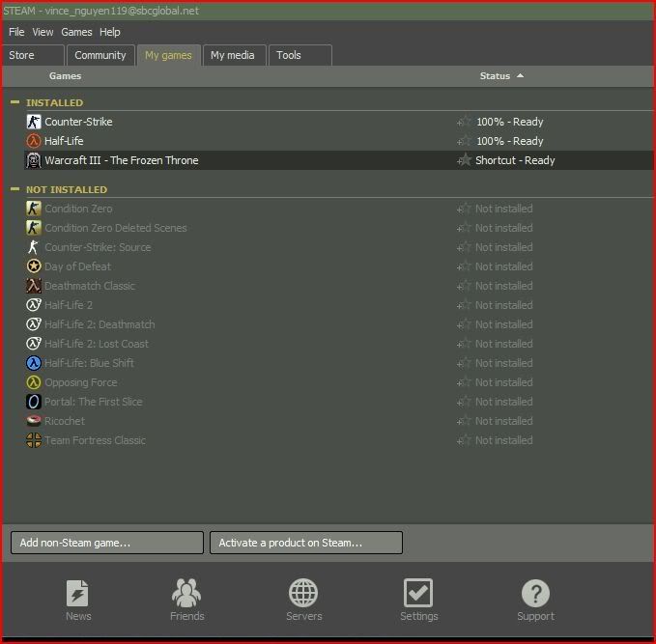This screenshot has height=644, width=656.
Task: Click the Day of Defeat star icon
Action: [x=34, y=266]
